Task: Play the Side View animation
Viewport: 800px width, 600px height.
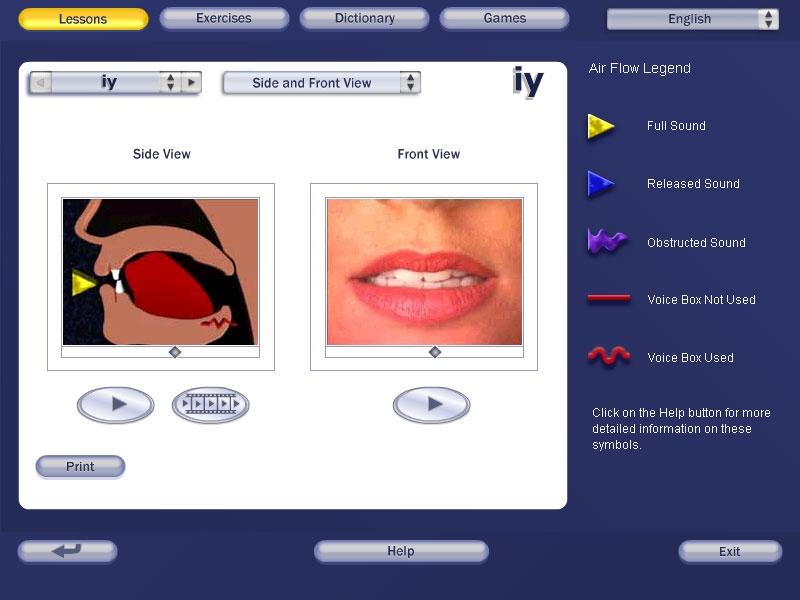Action: (x=116, y=405)
